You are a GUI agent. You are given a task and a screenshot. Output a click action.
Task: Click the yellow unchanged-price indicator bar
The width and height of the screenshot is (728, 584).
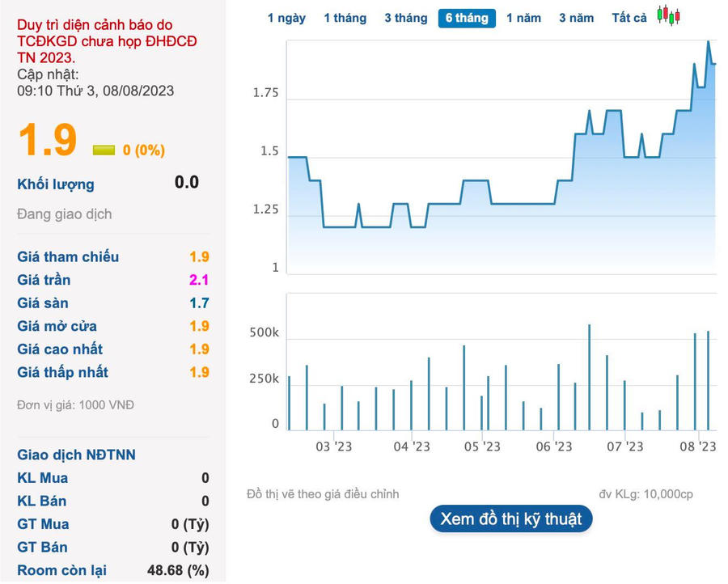tap(104, 150)
